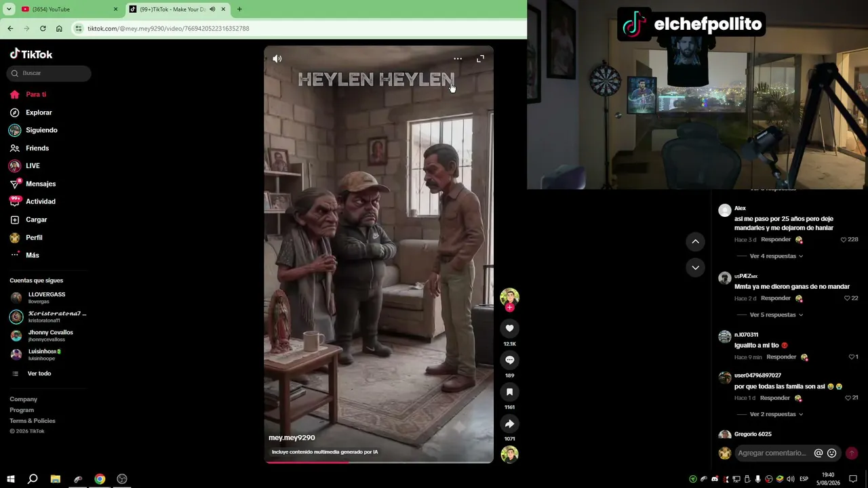Click the TikTok logo
868x488 pixels.
click(x=31, y=54)
